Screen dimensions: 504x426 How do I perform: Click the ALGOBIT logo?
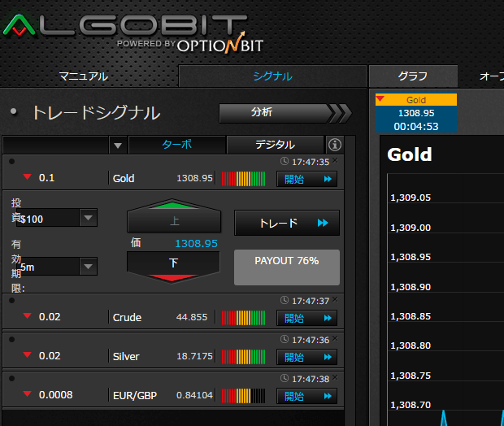point(125,25)
